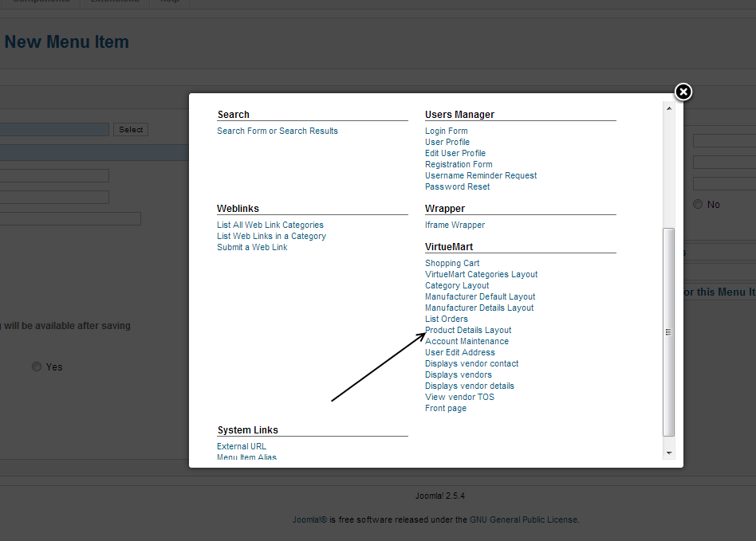
Task: Choose Password Reset menu type
Action: click(457, 186)
